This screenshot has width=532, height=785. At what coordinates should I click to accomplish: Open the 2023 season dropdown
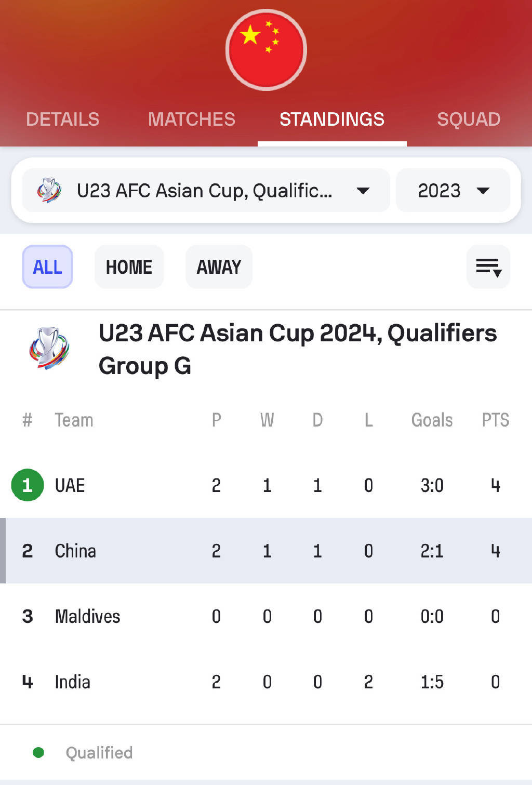coord(453,190)
